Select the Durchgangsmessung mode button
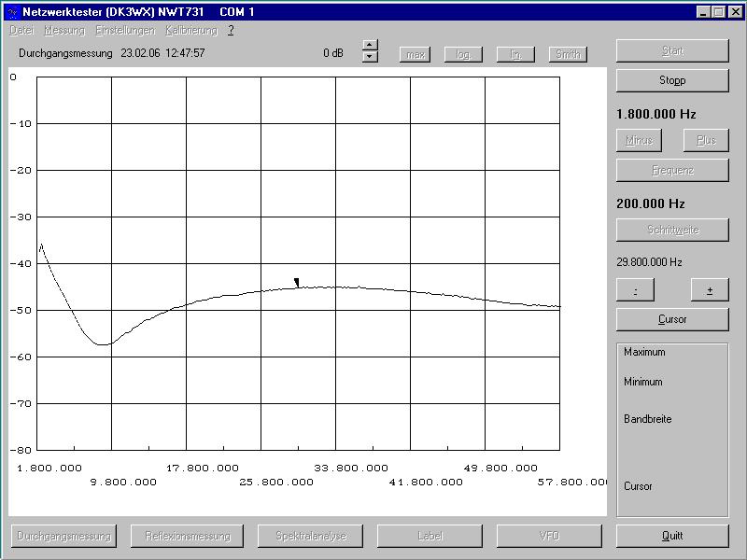This screenshot has width=747, height=560. pos(63,536)
